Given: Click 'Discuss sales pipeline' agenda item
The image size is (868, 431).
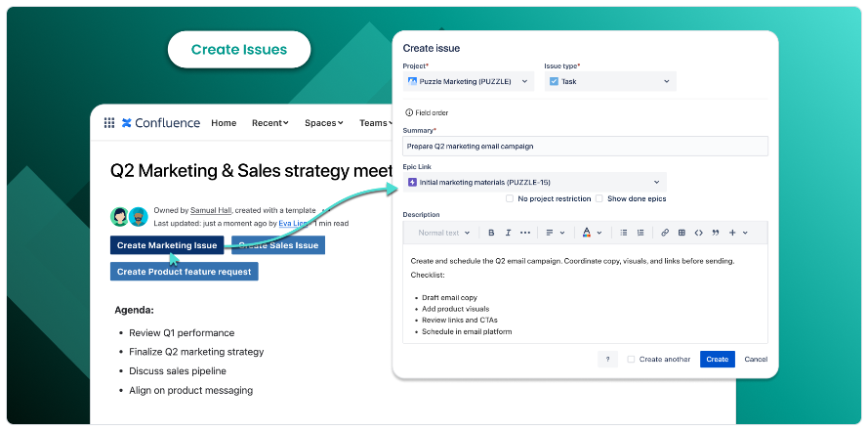Looking at the screenshot, I should pos(178,370).
